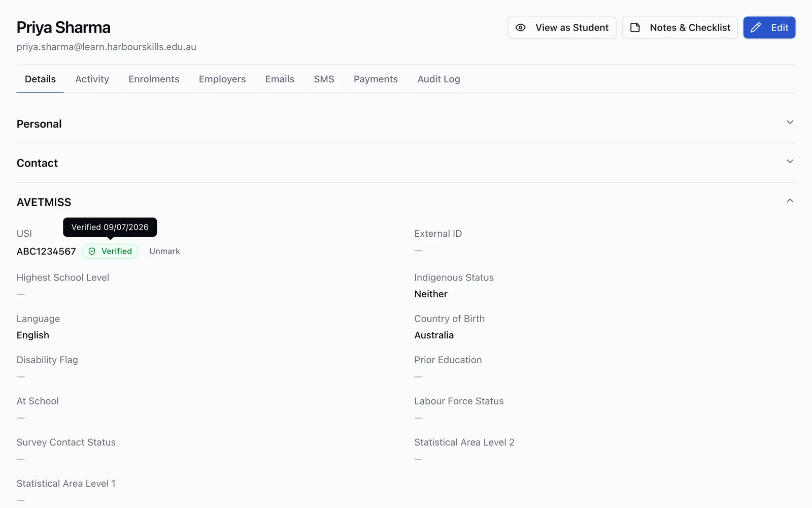Click the Edit button
Viewport: 812px width, 508px height.
click(769, 27)
